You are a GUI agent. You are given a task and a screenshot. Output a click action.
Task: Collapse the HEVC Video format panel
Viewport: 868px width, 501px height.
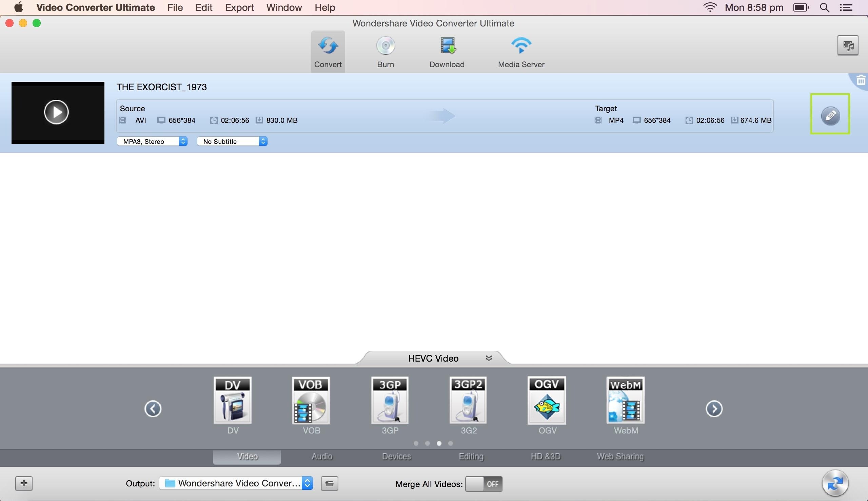click(x=488, y=358)
